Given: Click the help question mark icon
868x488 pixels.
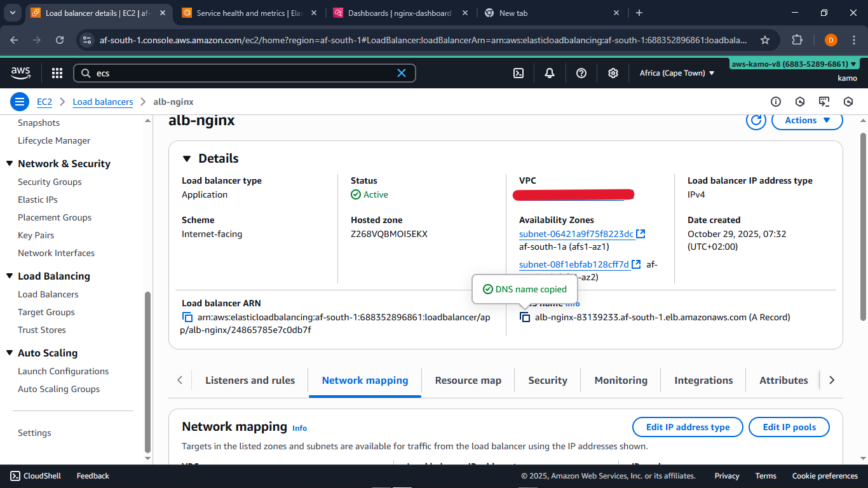Looking at the screenshot, I should pos(581,73).
